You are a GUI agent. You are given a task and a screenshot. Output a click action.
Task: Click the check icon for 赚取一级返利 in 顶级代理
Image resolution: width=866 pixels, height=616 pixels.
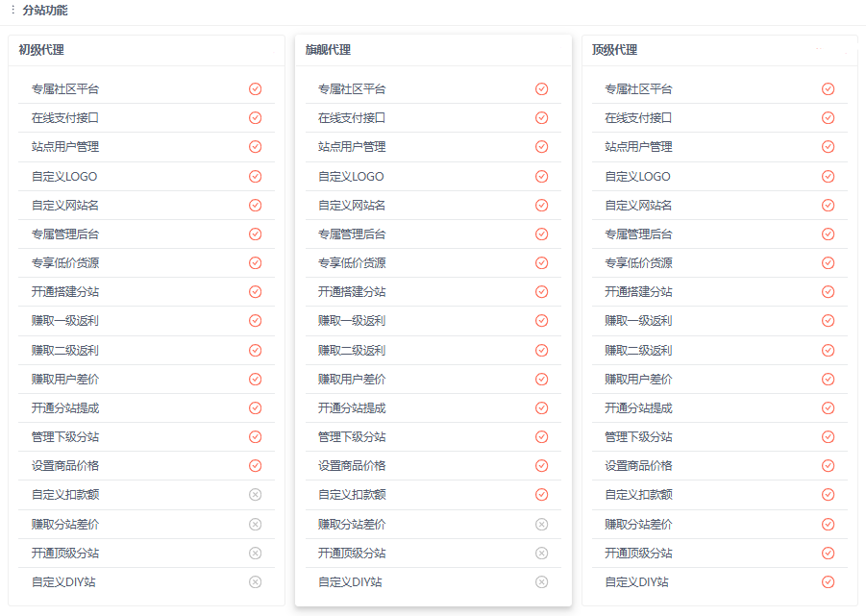827,320
